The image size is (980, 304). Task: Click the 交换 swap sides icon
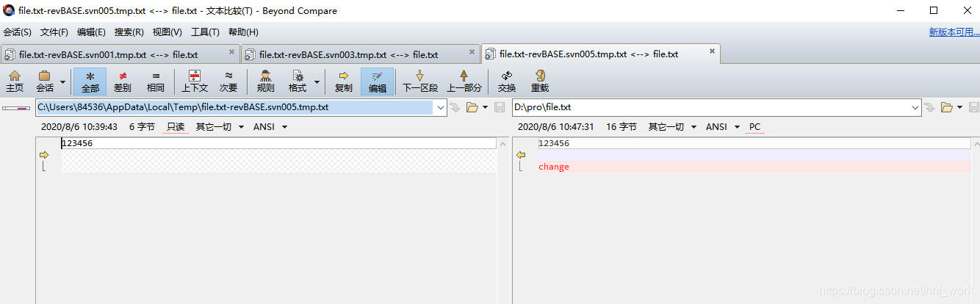(507, 82)
